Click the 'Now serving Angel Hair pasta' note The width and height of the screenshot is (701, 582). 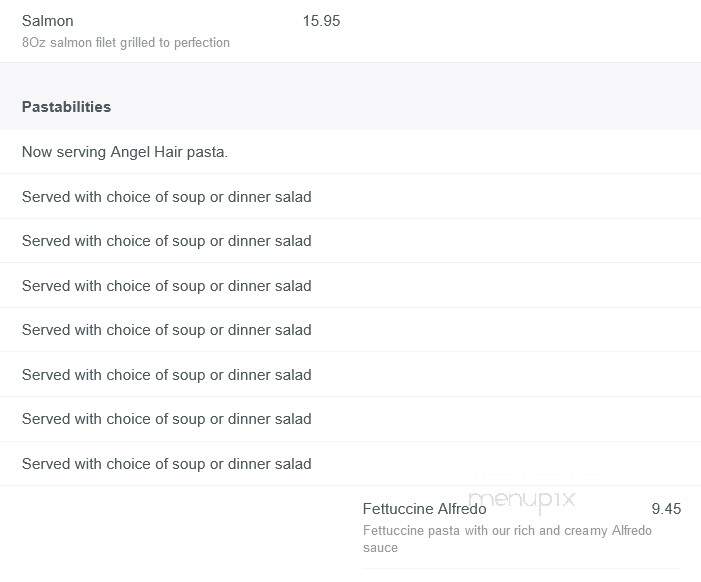tap(125, 152)
